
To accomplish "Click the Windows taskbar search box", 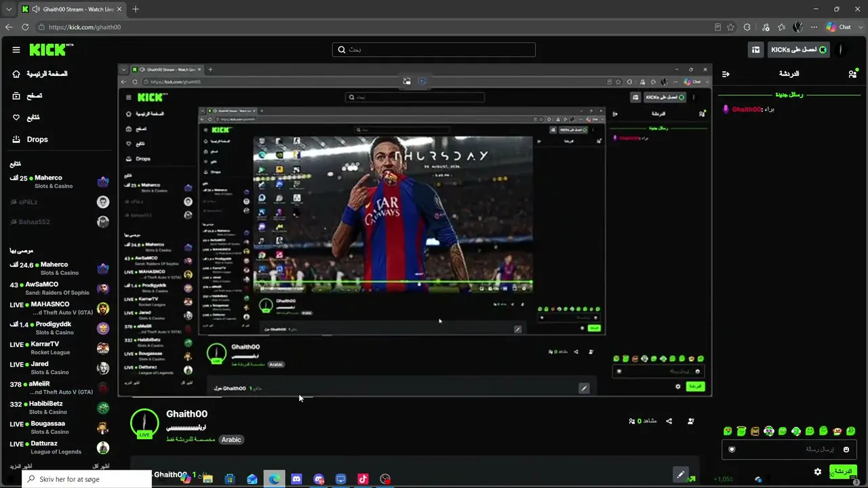I will coord(87,479).
